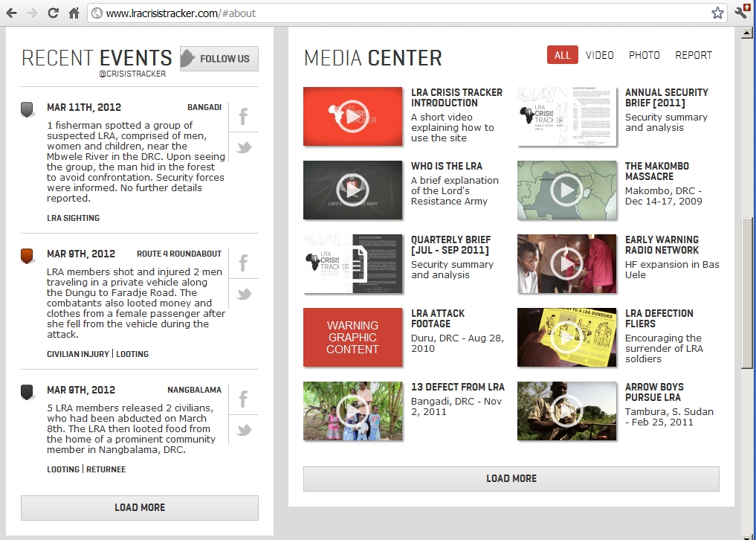Click the page scrollbar up arrow
The width and height of the screenshot is (756, 540).
tap(747, 33)
